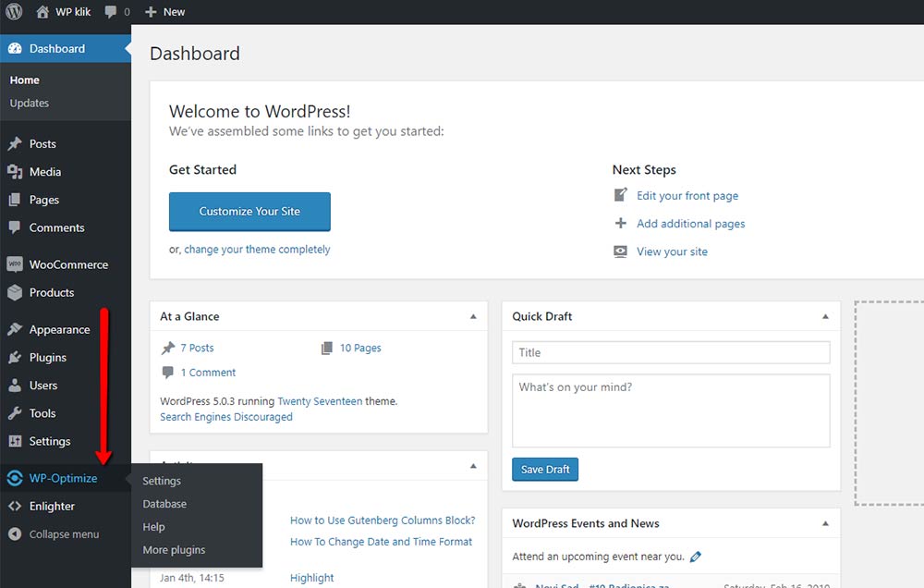Click the edit icon beside front page link
Viewport: 924px width, 588px height.
point(621,195)
